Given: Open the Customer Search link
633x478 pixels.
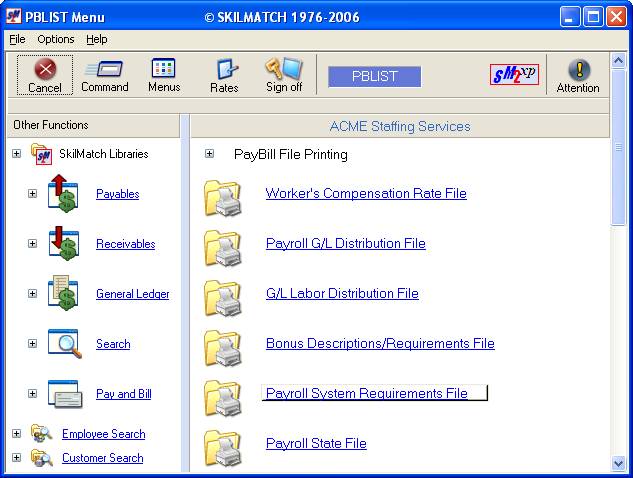Looking at the screenshot, I should (x=103, y=458).
